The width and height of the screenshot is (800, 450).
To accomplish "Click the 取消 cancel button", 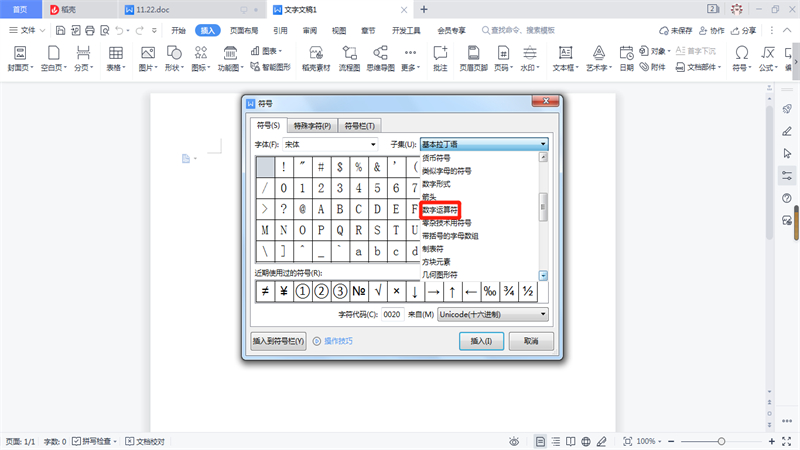I will coord(530,341).
